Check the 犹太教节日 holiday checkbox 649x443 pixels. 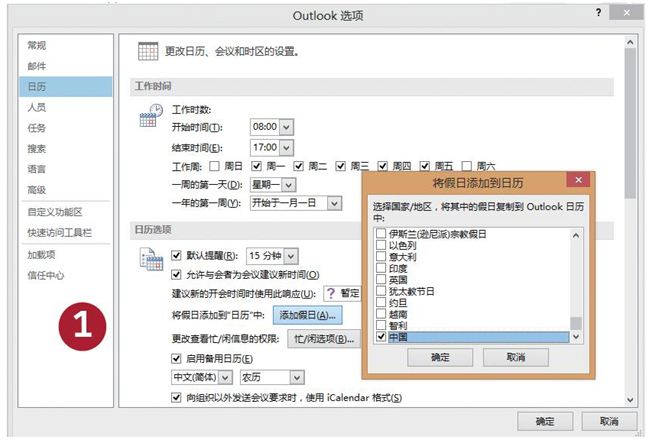click(381, 291)
